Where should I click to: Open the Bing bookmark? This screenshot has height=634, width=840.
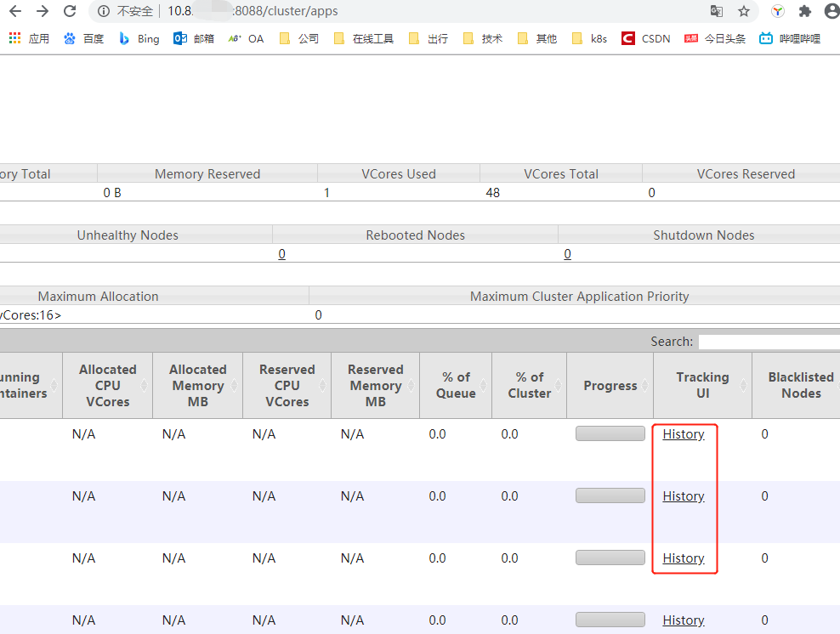pos(139,38)
